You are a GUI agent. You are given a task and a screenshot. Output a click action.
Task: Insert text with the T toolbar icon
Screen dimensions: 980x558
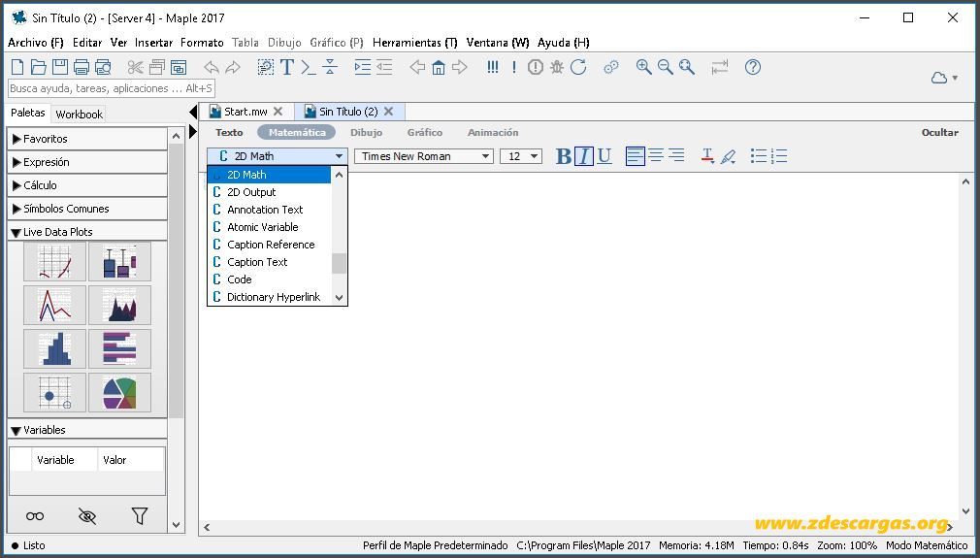pyautogui.click(x=287, y=67)
